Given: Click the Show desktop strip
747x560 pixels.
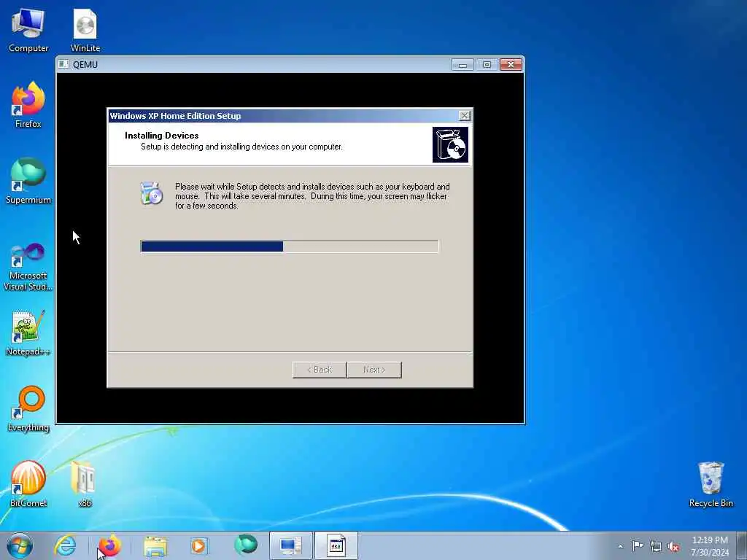Looking at the screenshot, I should [x=742, y=545].
